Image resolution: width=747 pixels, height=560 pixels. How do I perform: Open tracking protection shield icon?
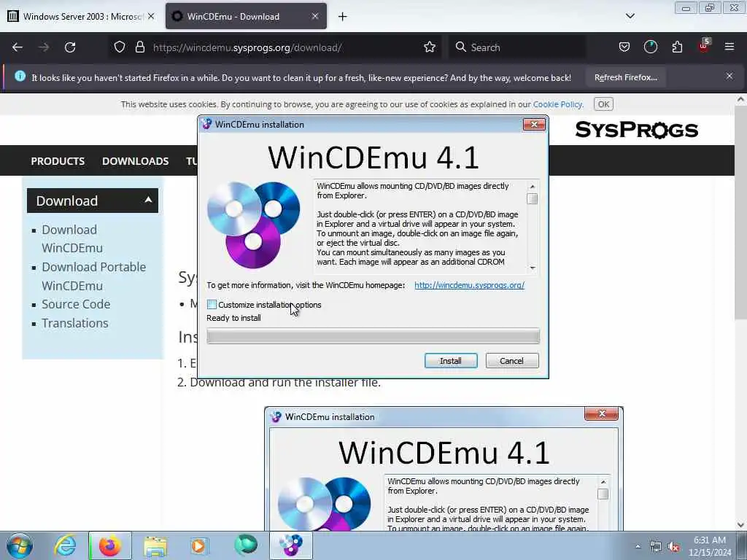point(120,47)
